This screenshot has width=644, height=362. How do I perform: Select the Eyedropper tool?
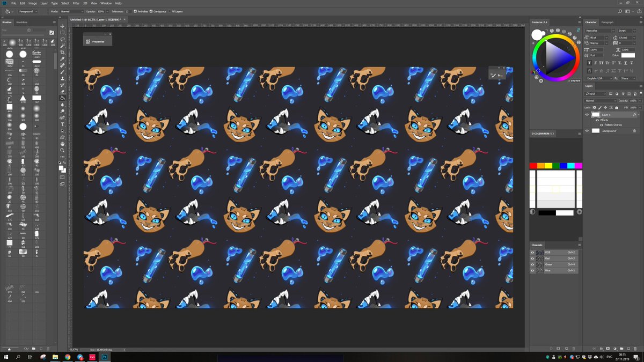tap(62, 59)
